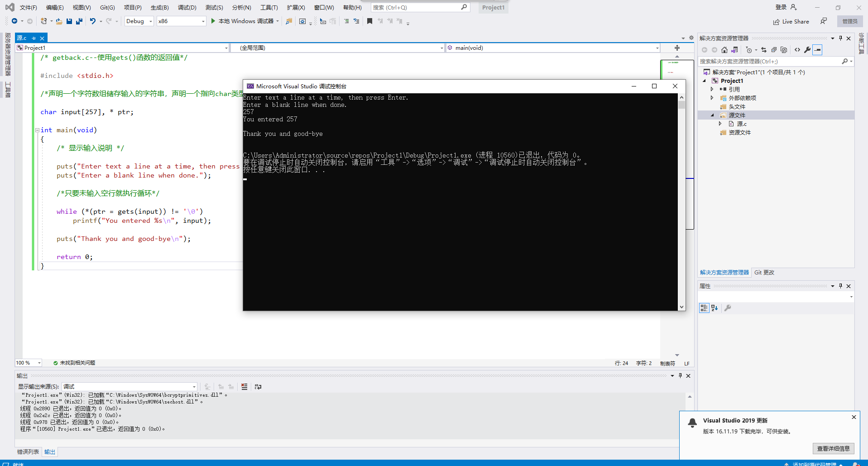This screenshot has width=868, height=466.
Task: Toggle pin on the 源.c editor tab
Action: pos(34,38)
